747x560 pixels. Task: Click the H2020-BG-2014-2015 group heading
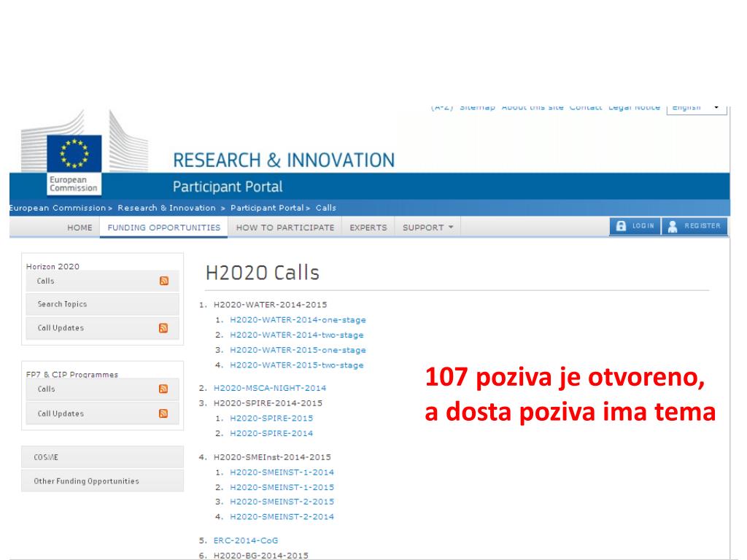260,555
